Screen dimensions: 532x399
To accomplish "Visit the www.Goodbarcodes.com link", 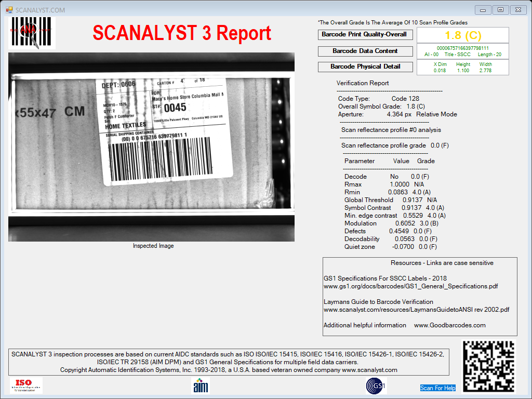I will tap(449, 325).
